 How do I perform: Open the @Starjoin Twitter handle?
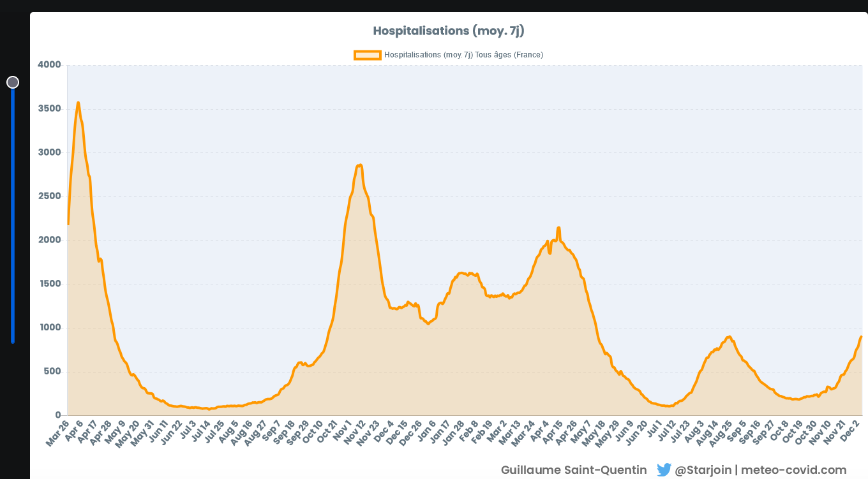pyautogui.click(x=703, y=470)
